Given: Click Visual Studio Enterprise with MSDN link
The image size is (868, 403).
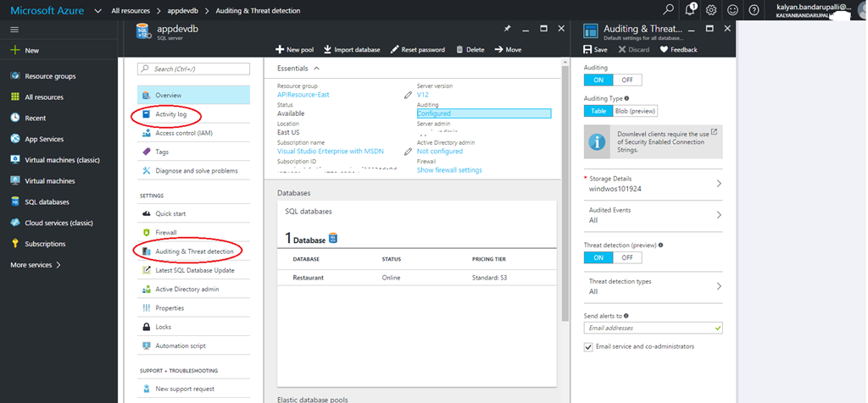Looking at the screenshot, I should pyautogui.click(x=331, y=152).
